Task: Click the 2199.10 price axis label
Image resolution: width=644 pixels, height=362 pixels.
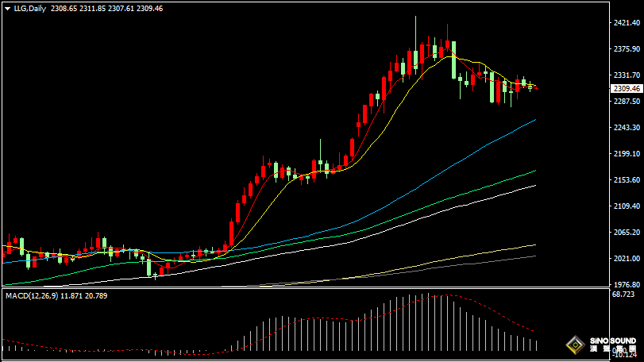Action: (x=627, y=154)
